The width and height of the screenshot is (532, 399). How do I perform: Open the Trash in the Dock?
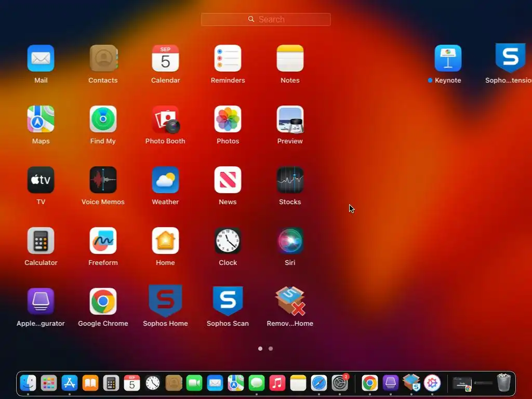click(504, 383)
